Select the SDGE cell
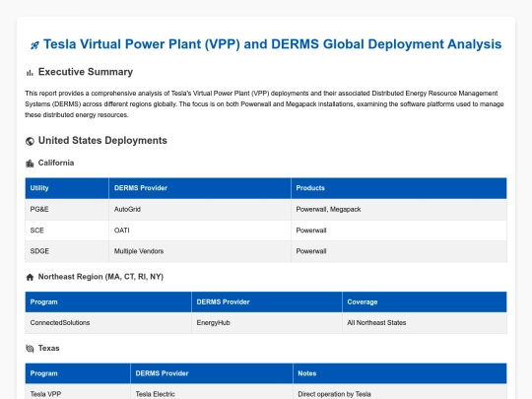The image size is (532, 399). click(x=67, y=251)
